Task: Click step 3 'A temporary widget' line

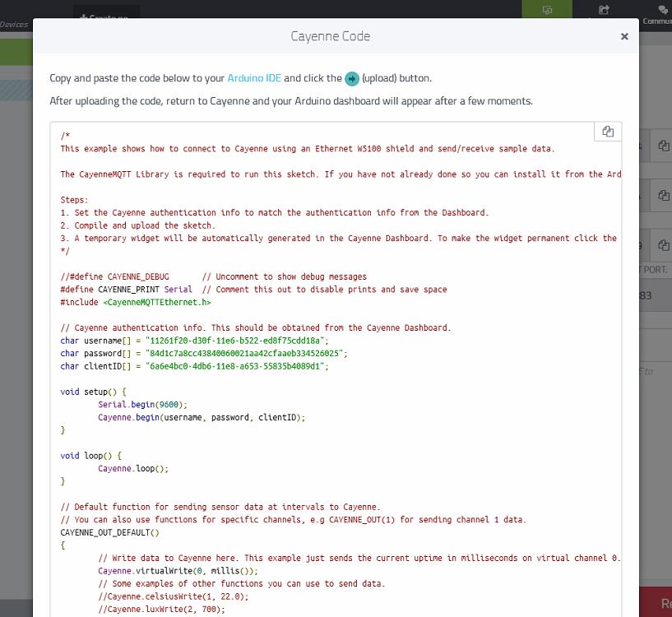Action: [339, 239]
